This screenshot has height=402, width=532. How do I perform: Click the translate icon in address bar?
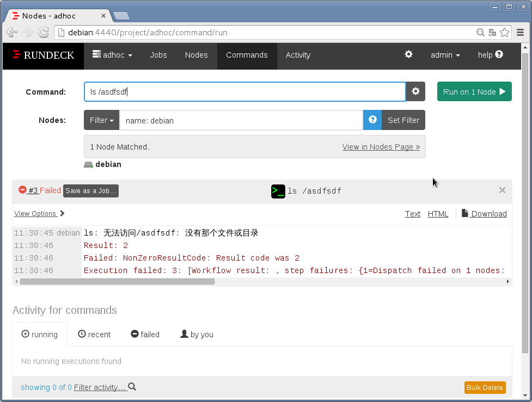(x=492, y=33)
